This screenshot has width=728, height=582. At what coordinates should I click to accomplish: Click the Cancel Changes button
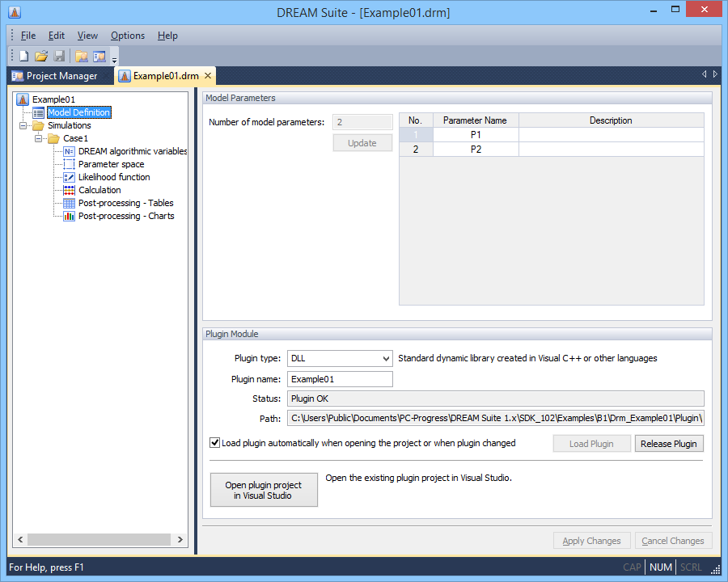click(x=673, y=541)
